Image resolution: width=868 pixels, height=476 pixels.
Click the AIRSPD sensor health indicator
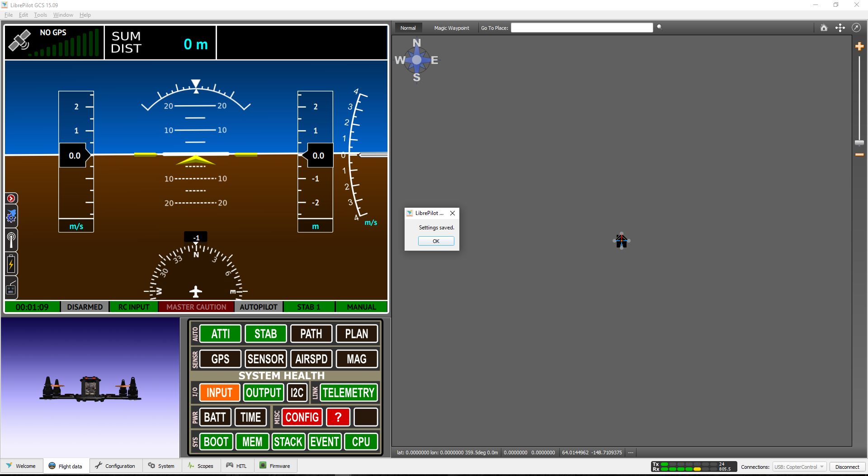[x=311, y=359]
